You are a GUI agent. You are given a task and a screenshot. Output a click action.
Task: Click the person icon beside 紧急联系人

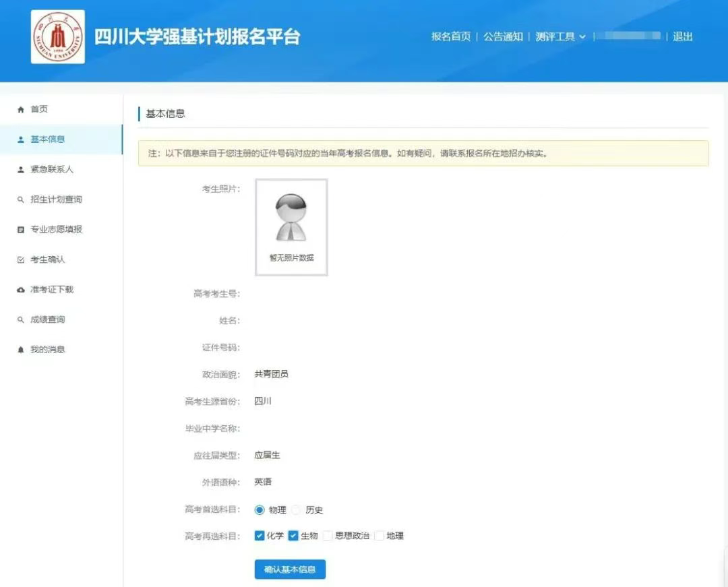click(20, 169)
